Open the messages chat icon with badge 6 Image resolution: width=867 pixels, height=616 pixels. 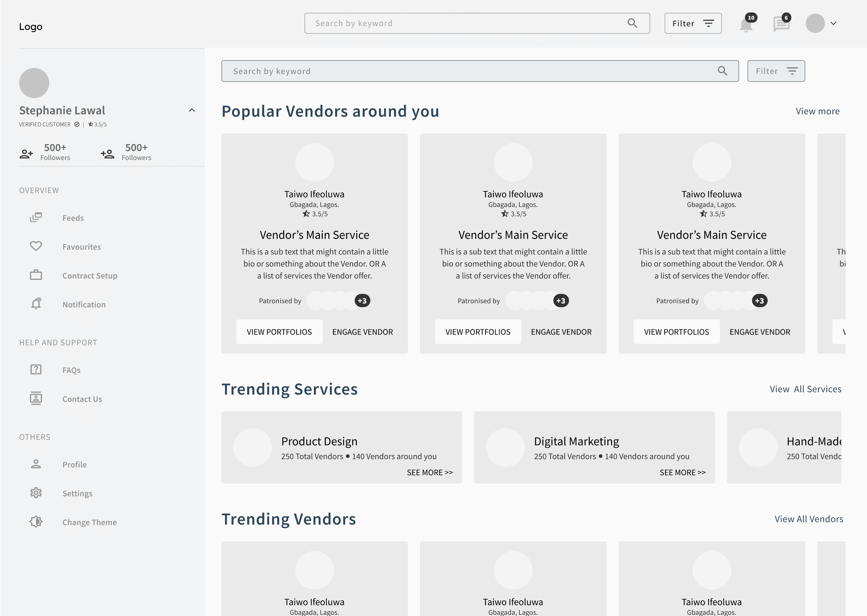pyautogui.click(x=781, y=24)
